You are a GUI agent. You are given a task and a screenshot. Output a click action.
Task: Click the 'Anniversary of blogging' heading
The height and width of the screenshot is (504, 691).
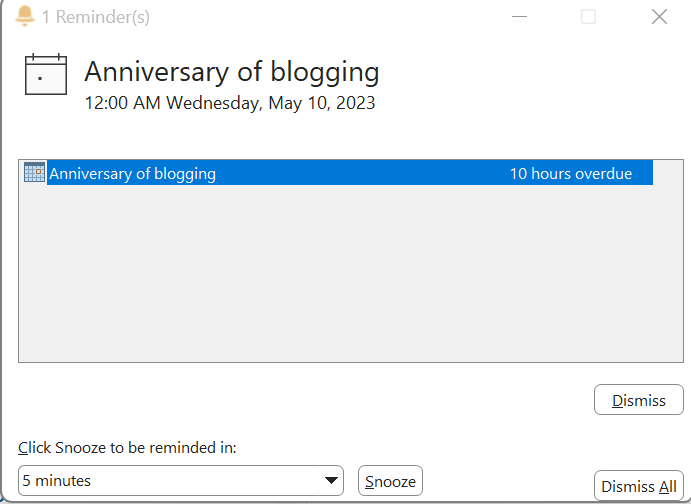[231, 72]
